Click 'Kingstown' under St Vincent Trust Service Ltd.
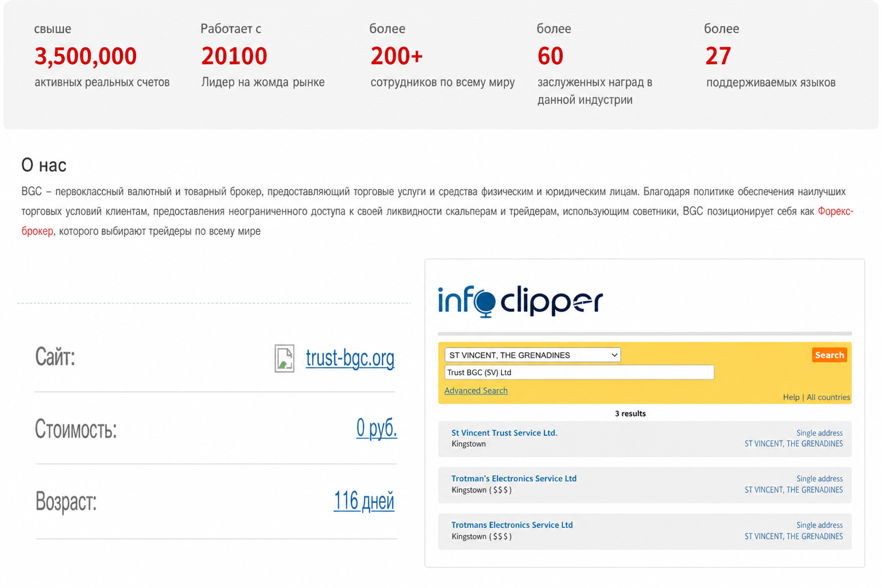This screenshot has height=588, width=882. [469, 444]
